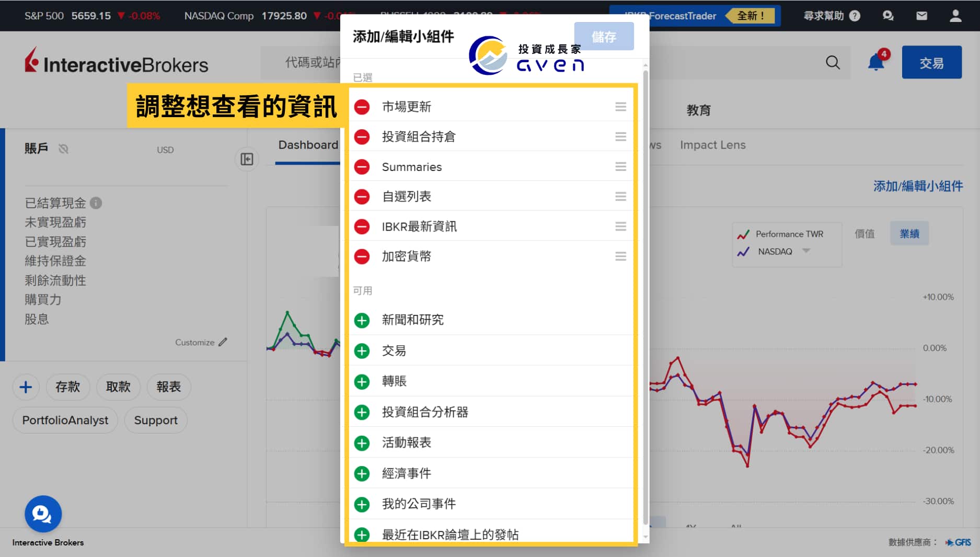Switch to the Dashboard tab
Viewport: 980px width, 557px height.
pos(308,145)
